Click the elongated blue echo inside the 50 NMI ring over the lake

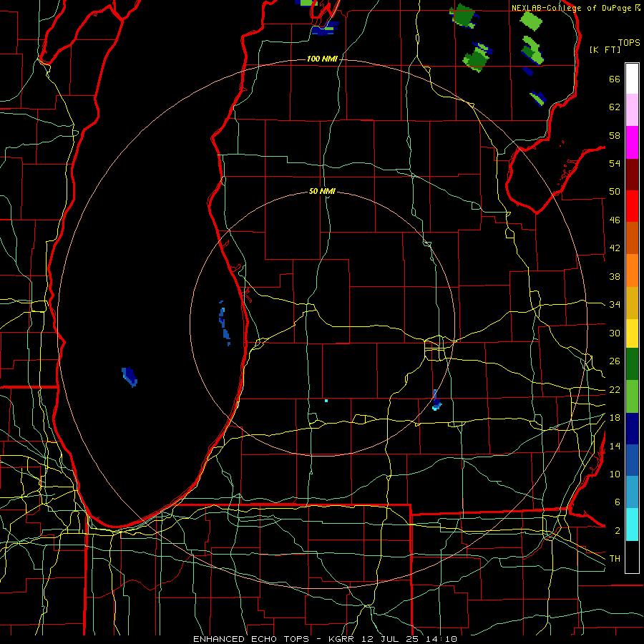[224, 323]
